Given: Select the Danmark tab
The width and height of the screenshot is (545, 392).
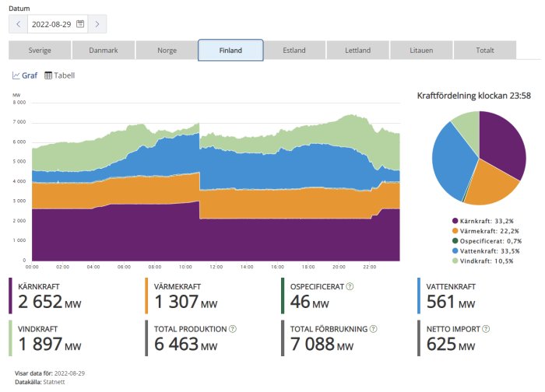Looking at the screenshot, I should pos(104,51).
